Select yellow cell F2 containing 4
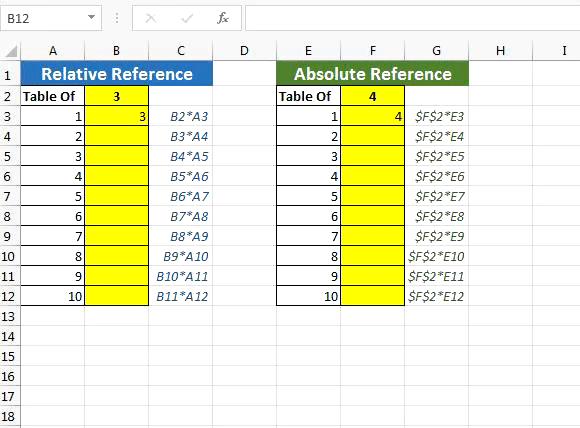This screenshot has height=428, width=580. pos(372,96)
